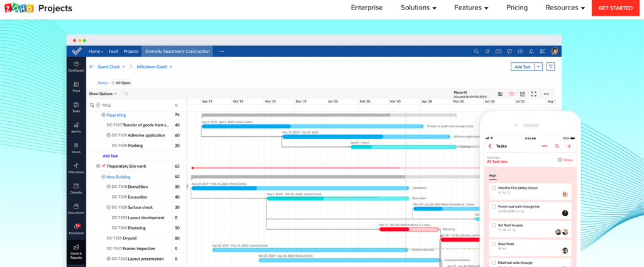
Task: Open the Solutions menu on Zoho site
Action: coord(418,8)
